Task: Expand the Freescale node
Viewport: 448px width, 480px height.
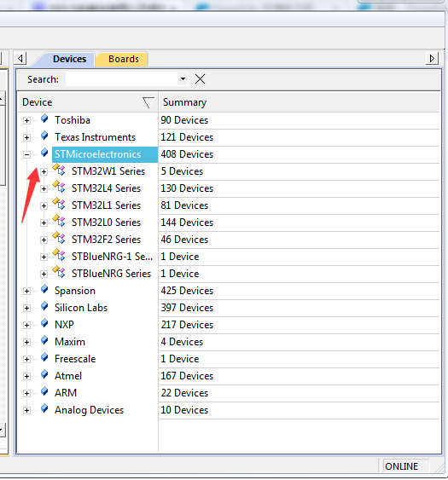Action: pyautogui.click(x=26, y=360)
